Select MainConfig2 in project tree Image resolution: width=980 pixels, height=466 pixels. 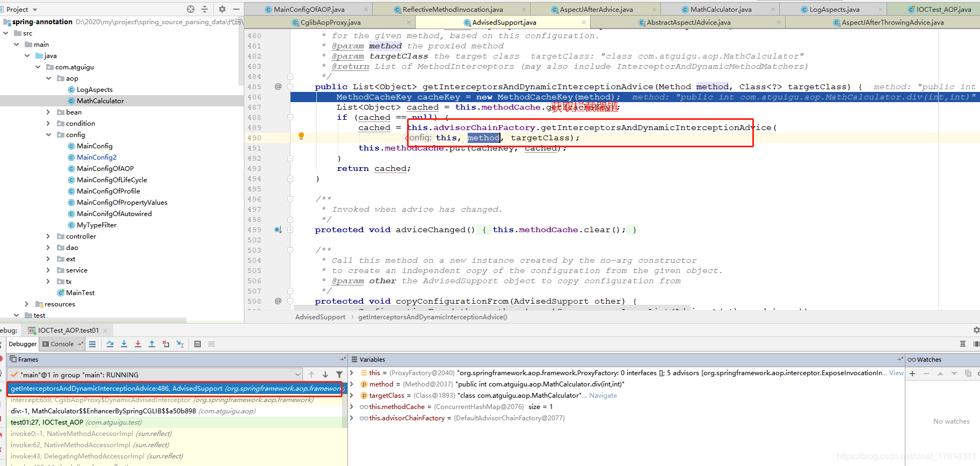[97, 157]
